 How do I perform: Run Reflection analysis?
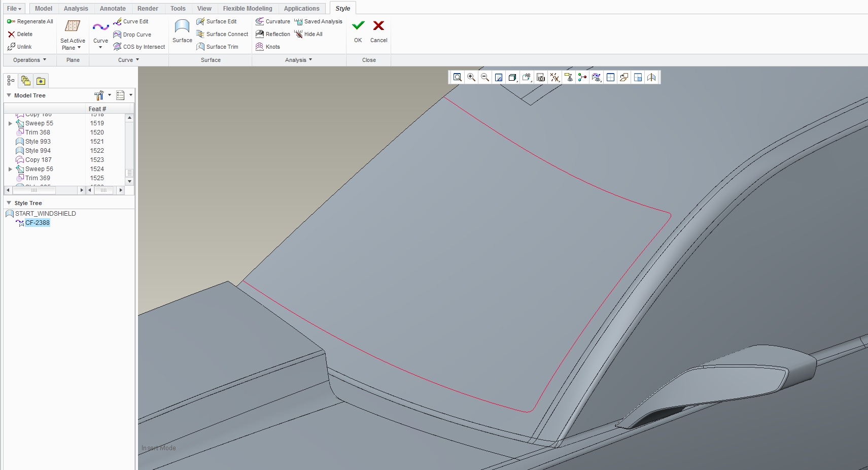pyautogui.click(x=273, y=34)
